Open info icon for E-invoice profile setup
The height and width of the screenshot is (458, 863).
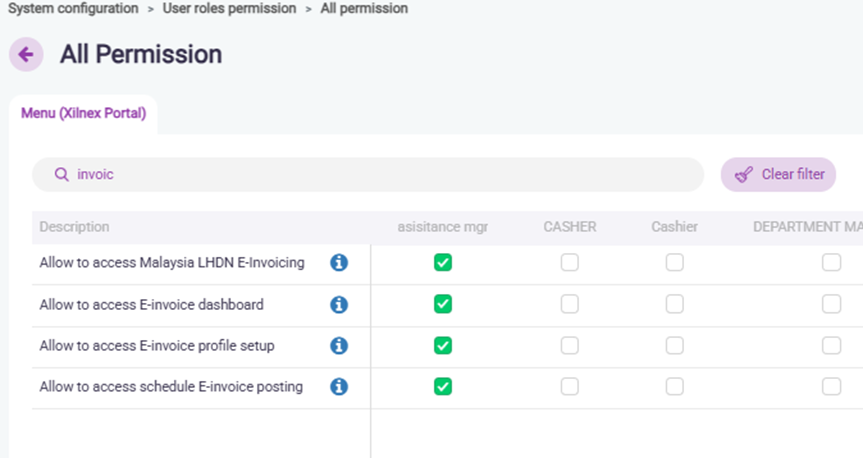(x=339, y=345)
